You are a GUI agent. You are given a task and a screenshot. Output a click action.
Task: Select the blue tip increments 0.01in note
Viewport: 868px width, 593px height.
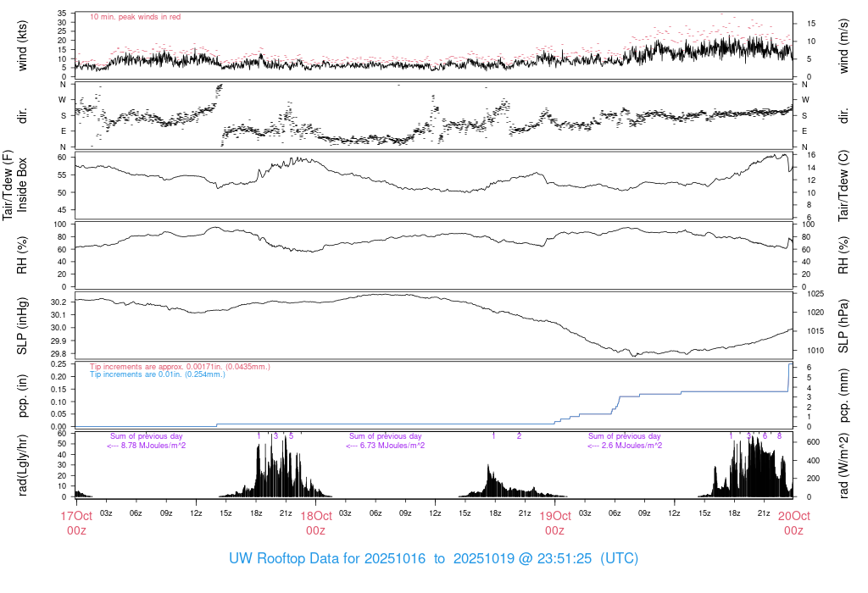(x=158, y=374)
